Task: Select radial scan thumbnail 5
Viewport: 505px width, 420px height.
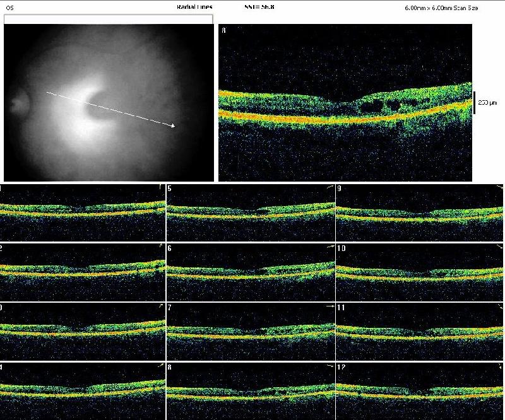Action: [251, 212]
